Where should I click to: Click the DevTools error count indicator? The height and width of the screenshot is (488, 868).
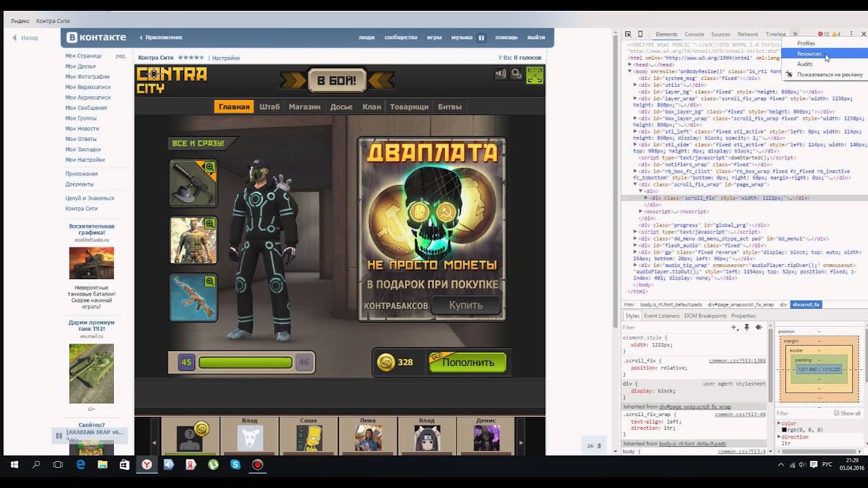824,34
